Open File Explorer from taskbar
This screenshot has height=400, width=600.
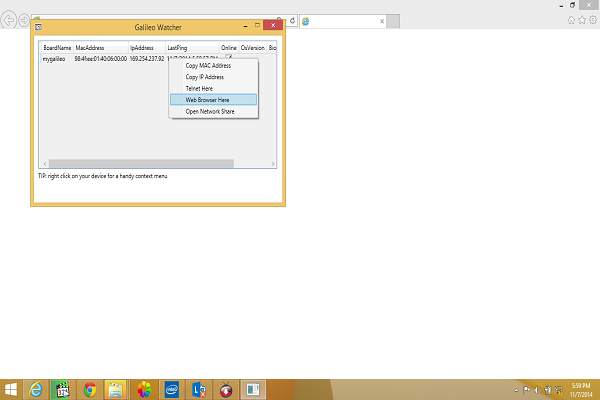point(116,390)
